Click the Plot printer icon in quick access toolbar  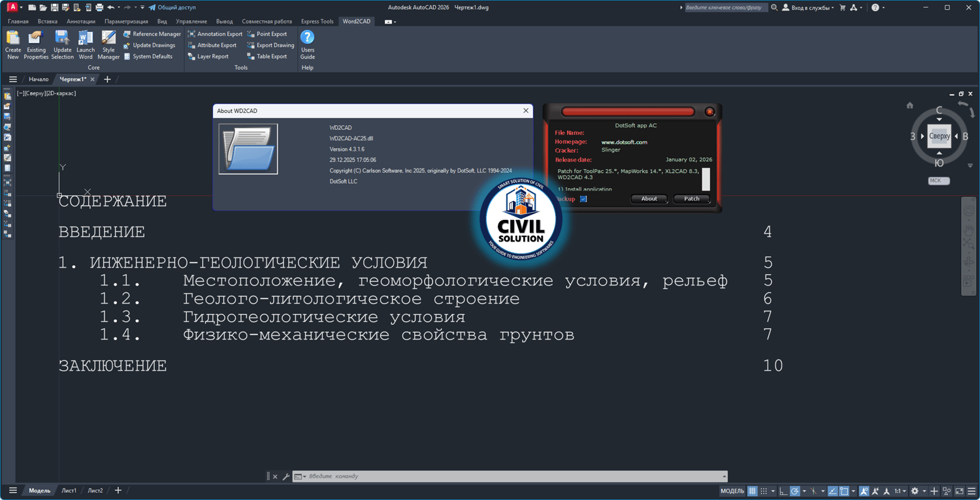pos(99,7)
